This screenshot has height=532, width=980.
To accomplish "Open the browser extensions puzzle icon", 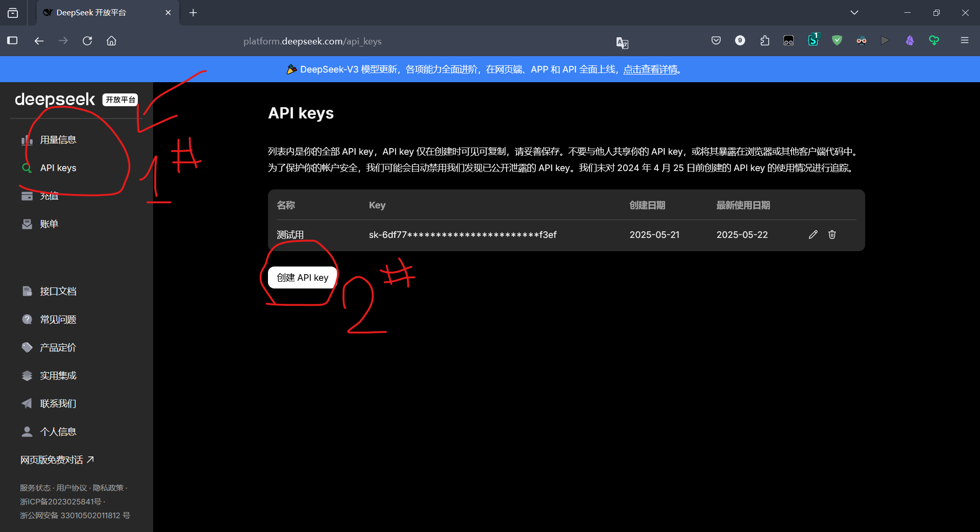I will (764, 40).
